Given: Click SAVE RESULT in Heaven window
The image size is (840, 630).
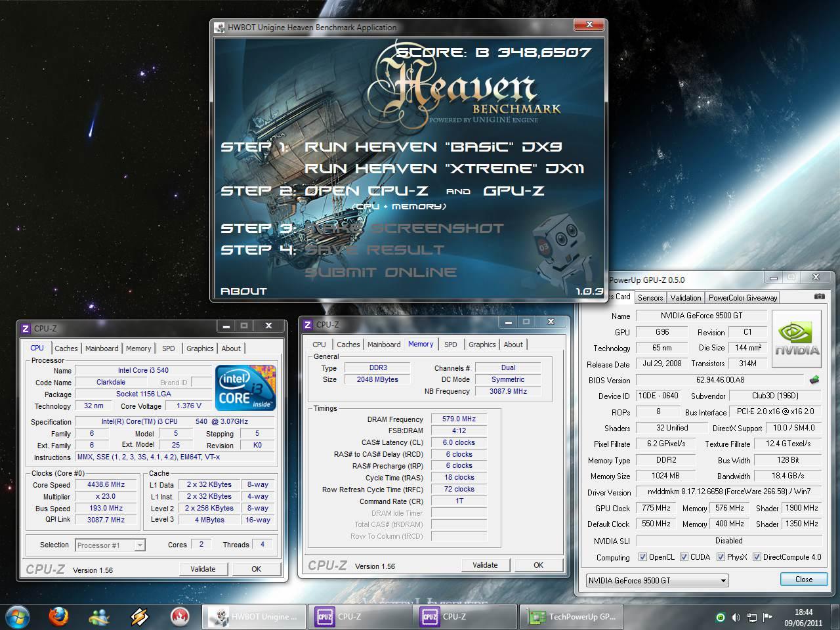Looking at the screenshot, I should click(x=374, y=250).
